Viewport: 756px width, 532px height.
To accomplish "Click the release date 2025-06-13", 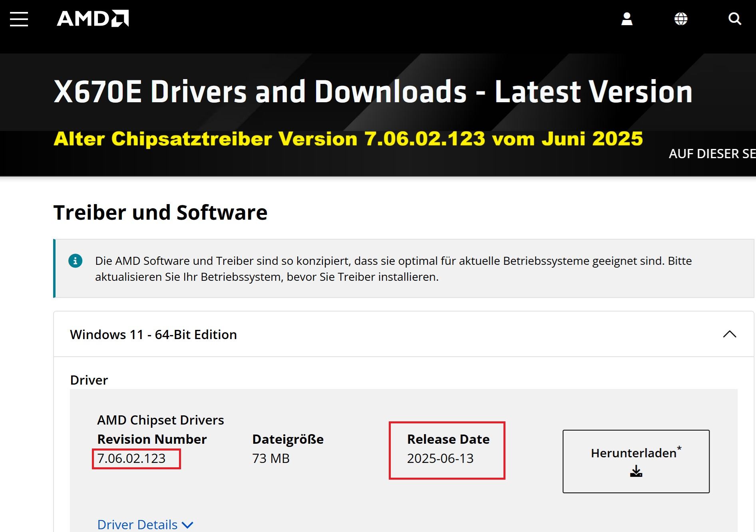I will [x=440, y=459].
